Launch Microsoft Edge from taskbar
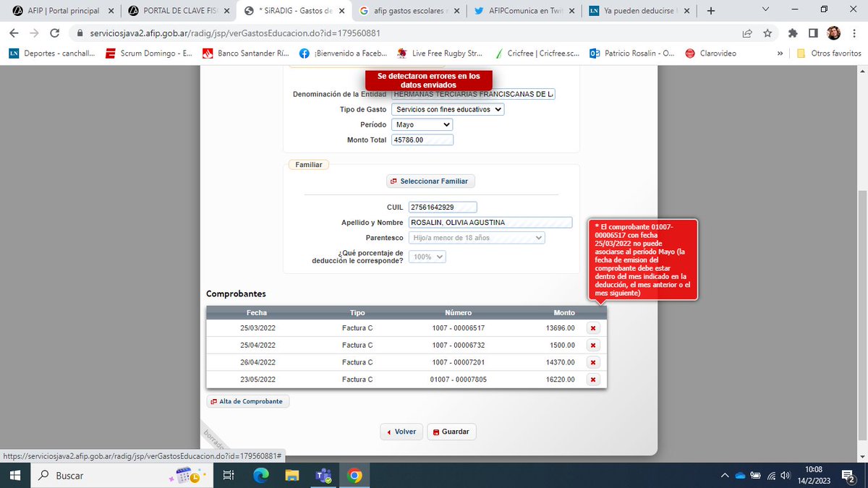 (261, 475)
